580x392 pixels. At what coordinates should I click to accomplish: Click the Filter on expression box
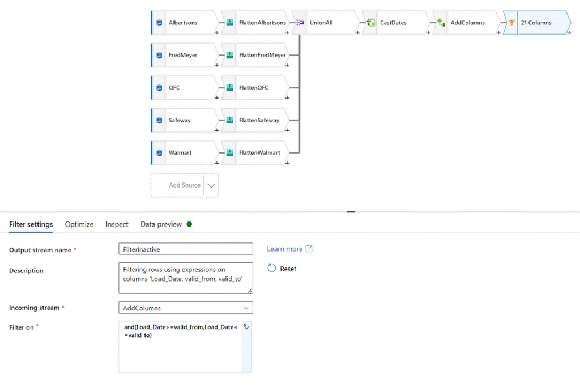click(180, 347)
